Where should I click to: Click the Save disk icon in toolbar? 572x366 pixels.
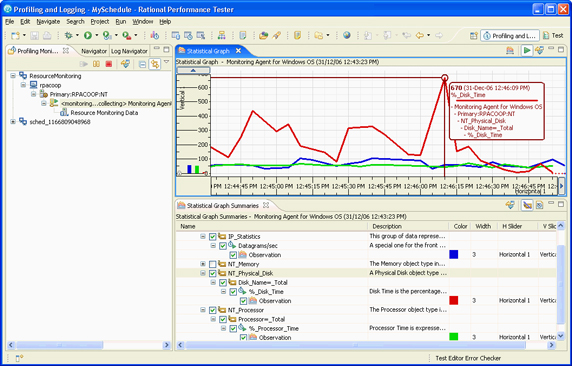(34, 35)
